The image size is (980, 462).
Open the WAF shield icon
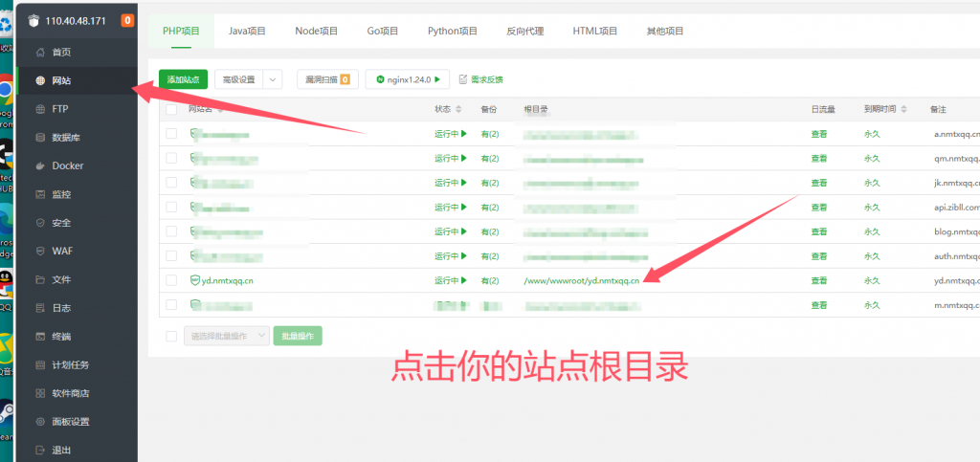[40, 251]
